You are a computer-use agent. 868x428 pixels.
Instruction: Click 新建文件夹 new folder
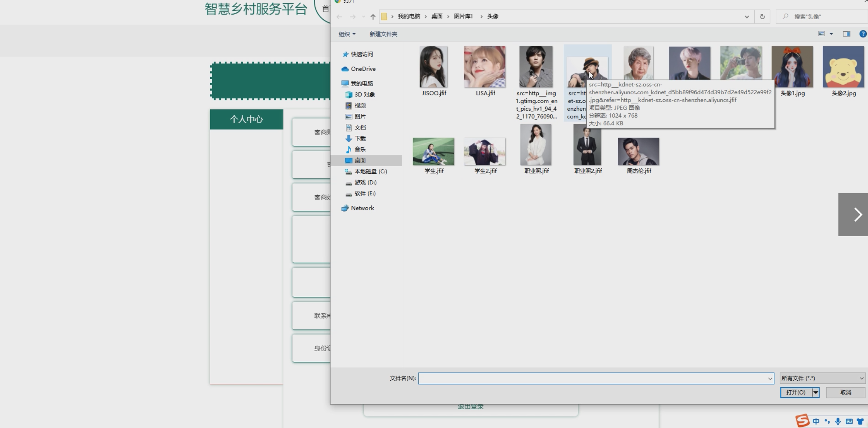click(x=383, y=34)
